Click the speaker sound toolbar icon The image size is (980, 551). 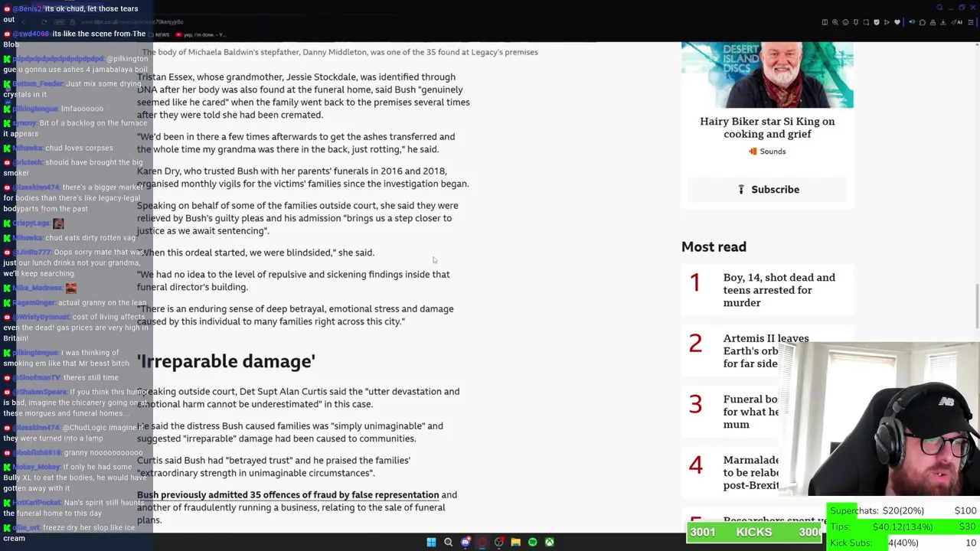[912, 22]
